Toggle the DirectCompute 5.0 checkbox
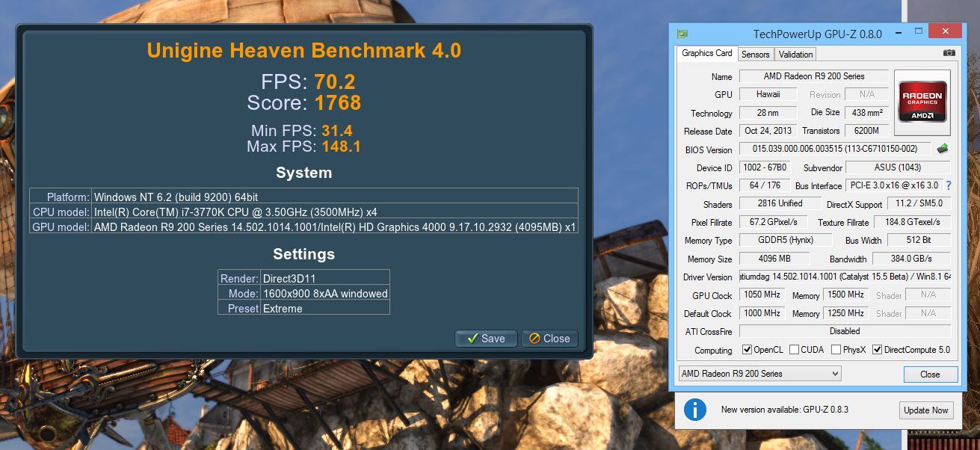 [x=878, y=350]
